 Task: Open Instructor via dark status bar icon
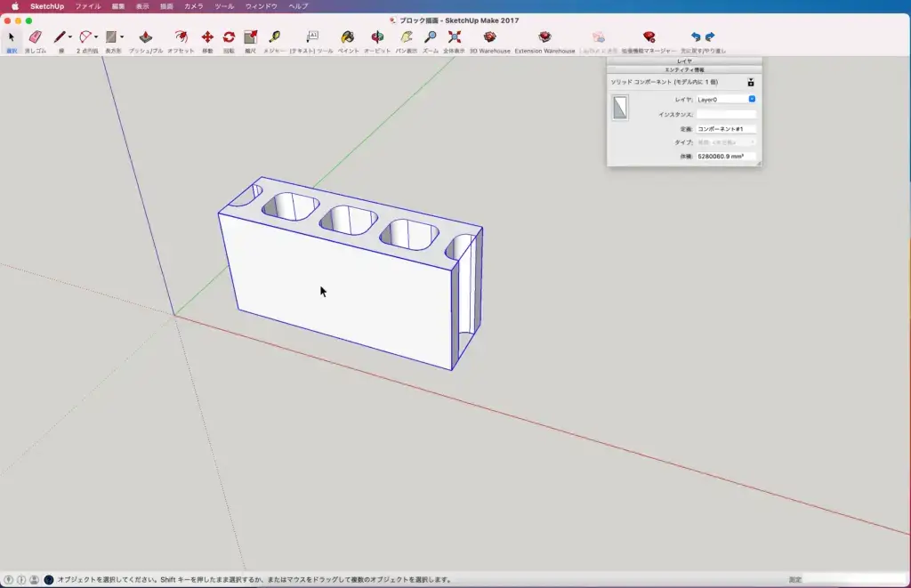49,579
